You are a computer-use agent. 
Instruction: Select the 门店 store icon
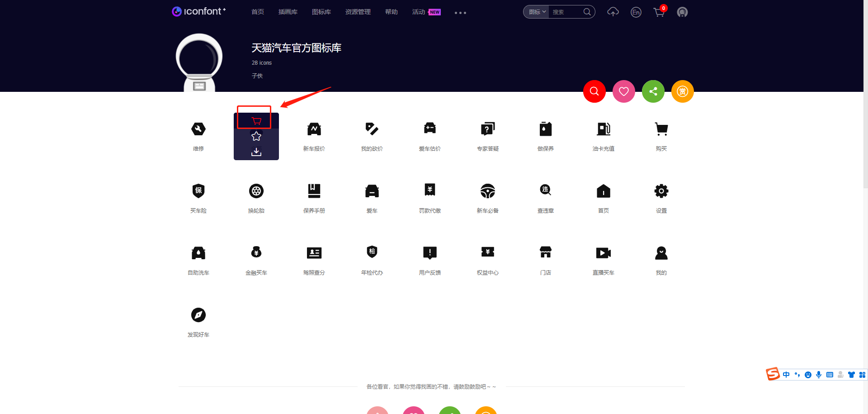coord(546,253)
